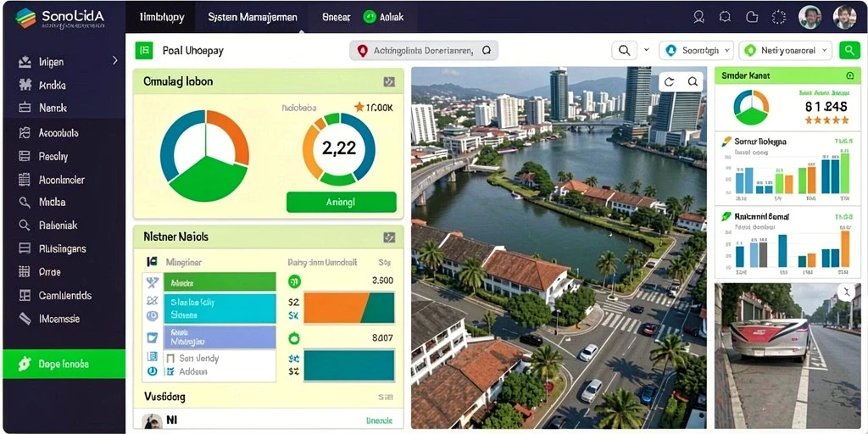Image resolution: width=868 pixels, height=434 pixels.
Task: Click the star 1000K rating
Action: click(373, 108)
